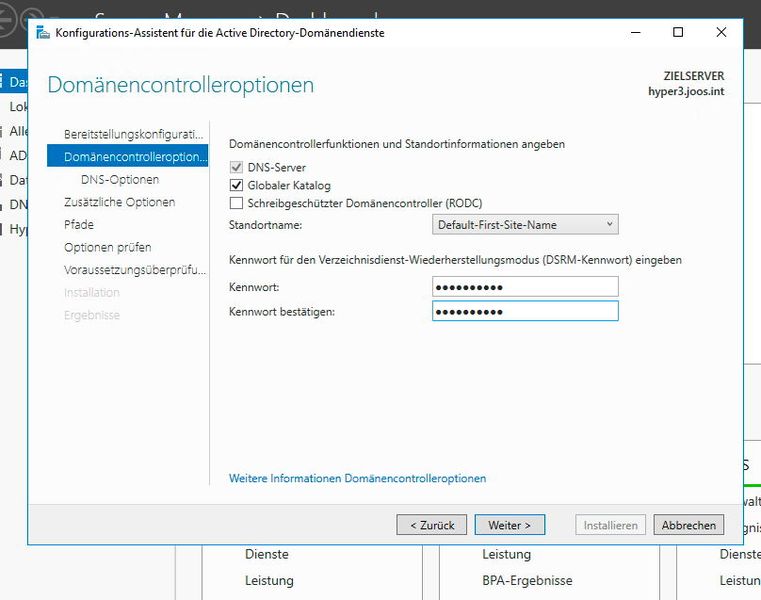The image size is (761, 600).
Task: Click BPA-Ergebnisse in Server Manager
Action: 527,581
